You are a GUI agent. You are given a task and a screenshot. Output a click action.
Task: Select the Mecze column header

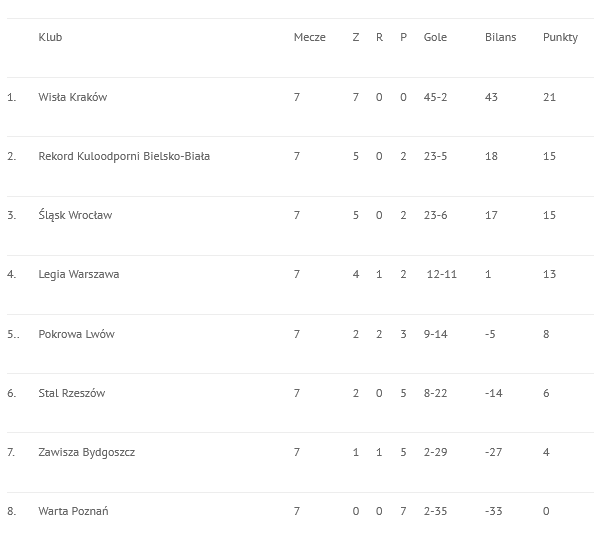(x=310, y=37)
